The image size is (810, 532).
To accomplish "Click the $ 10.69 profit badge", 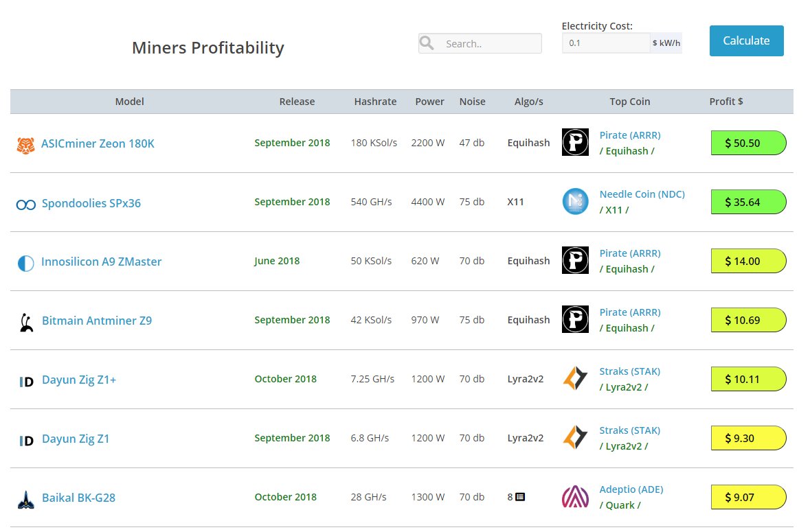I will pos(749,320).
